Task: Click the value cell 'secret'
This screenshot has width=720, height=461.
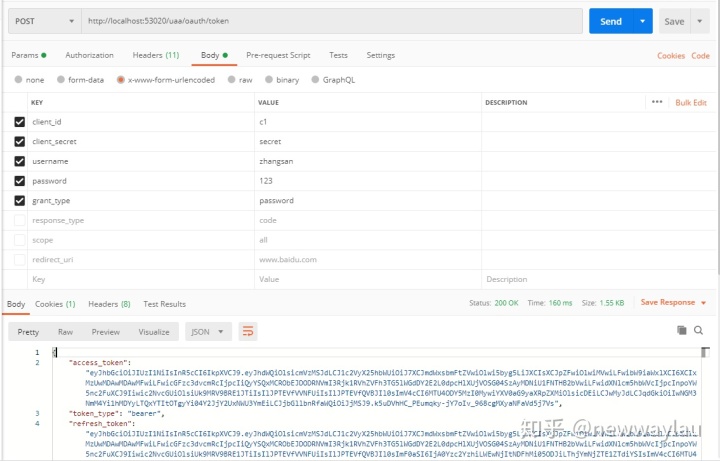Action: click(x=367, y=141)
